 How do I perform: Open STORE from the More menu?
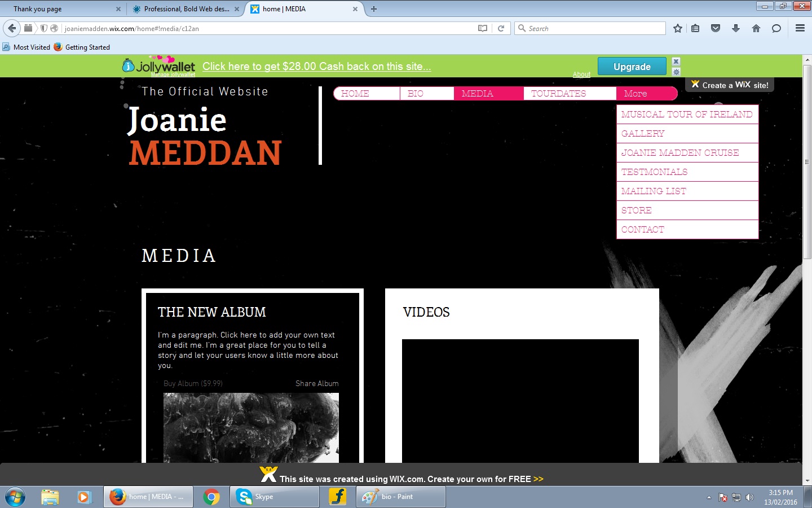(687, 211)
